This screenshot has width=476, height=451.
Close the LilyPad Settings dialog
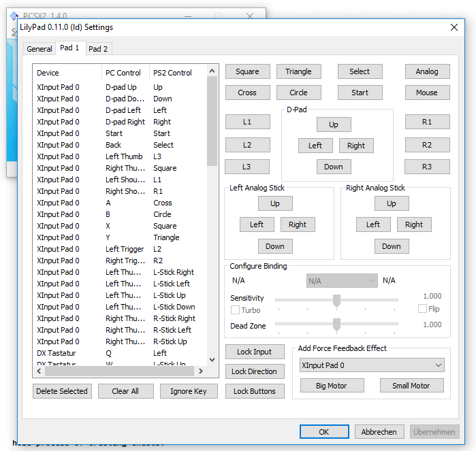[x=454, y=27]
